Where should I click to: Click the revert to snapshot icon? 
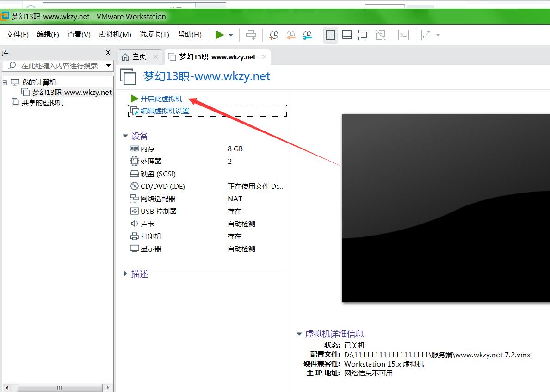click(x=290, y=35)
